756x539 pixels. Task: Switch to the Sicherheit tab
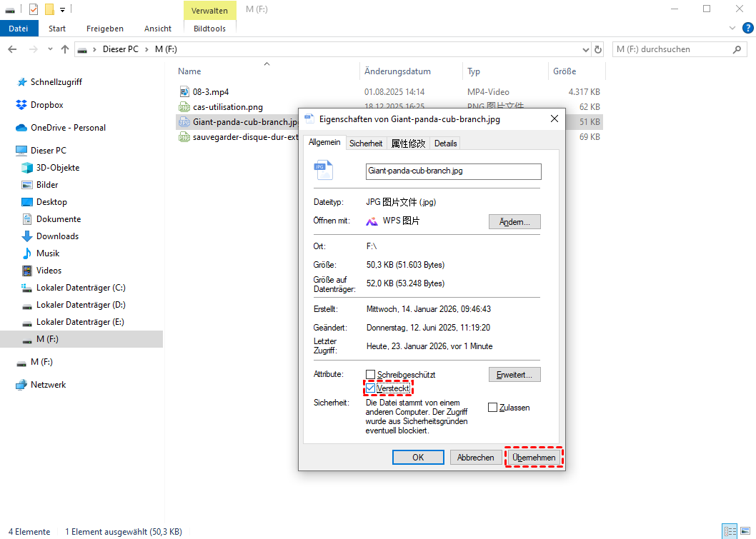click(365, 143)
